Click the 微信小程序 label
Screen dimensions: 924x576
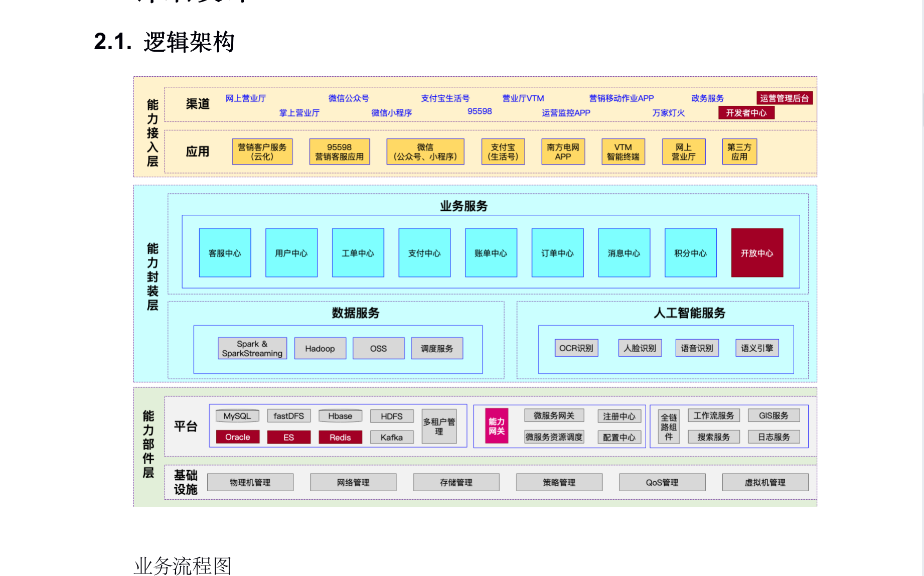click(x=392, y=113)
